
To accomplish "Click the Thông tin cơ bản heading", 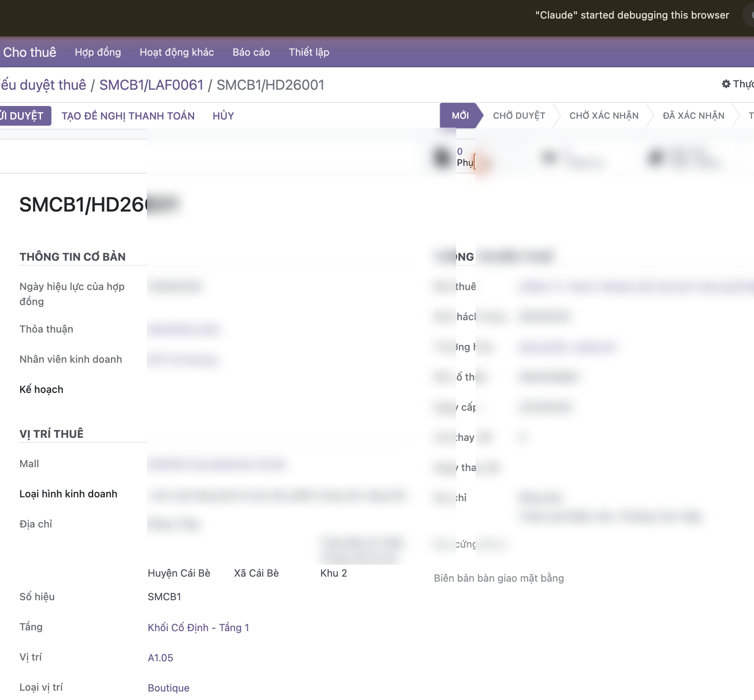I will click(x=73, y=256).
